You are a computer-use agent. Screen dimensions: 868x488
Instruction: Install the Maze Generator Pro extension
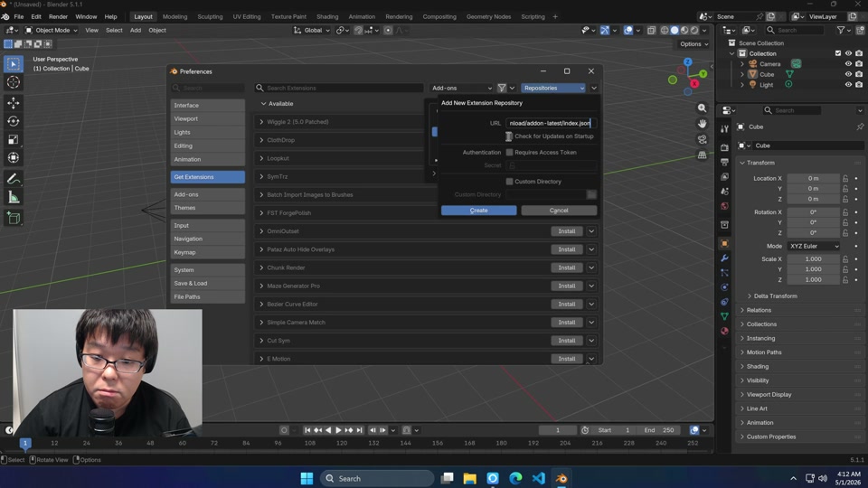566,286
